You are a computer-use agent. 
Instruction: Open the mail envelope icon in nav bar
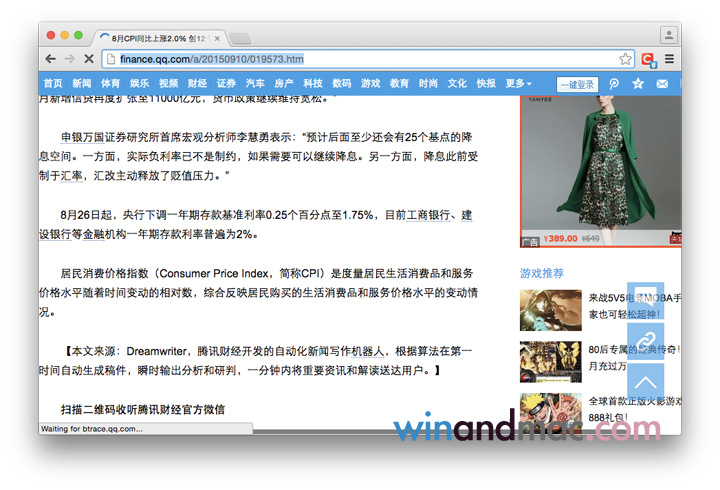(x=662, y=84)
